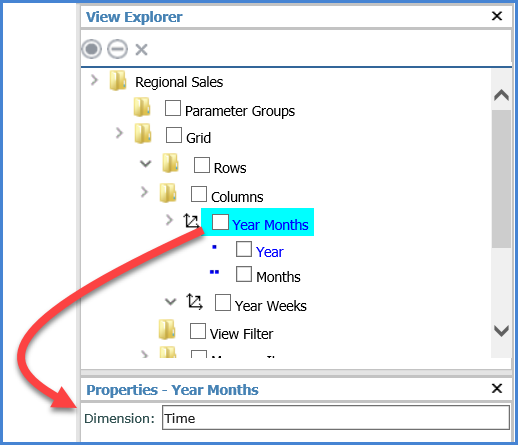Click the Year Weeks axis icon

(x=194, y=302)
